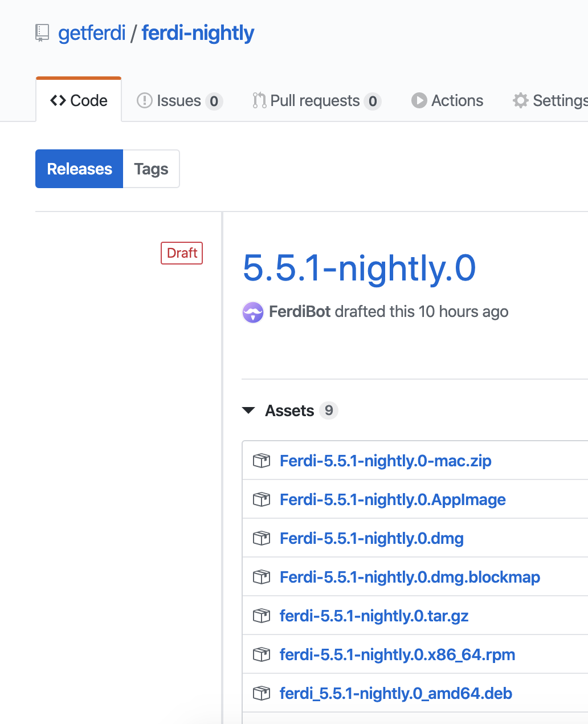This screenshot has height=724, width=588.
Task: Download Ferdi-5.5.1-nightly.0.AppImage
Action: click(x=393, y=499)
